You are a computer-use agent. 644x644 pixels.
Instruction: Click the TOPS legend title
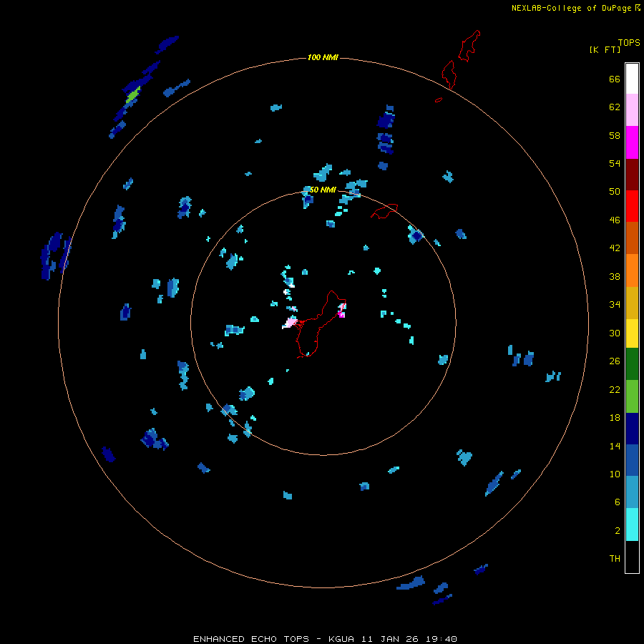(x=629, y=43)
